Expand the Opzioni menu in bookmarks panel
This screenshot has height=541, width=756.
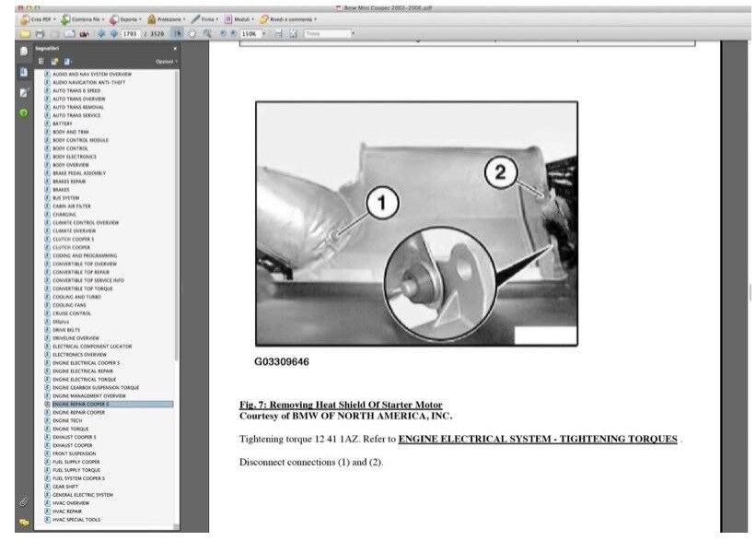[165, 61]
